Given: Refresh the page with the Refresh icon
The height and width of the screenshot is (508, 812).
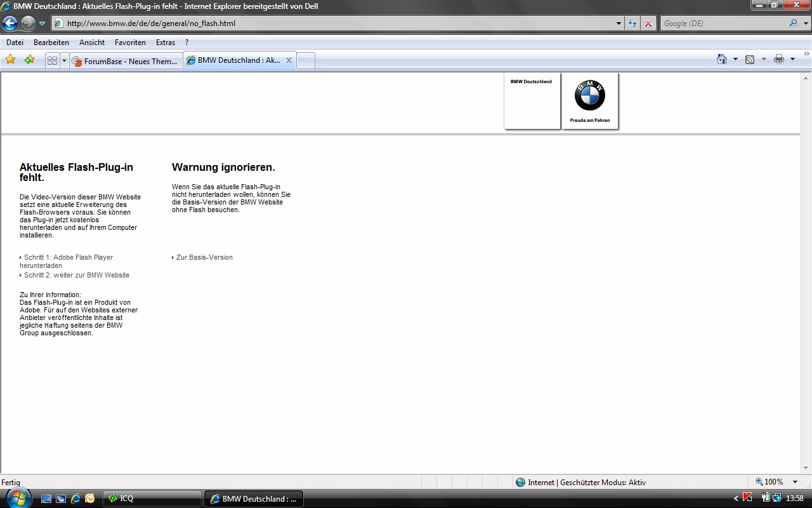Looking at the screenshot, I should click(x=632, y=23).
